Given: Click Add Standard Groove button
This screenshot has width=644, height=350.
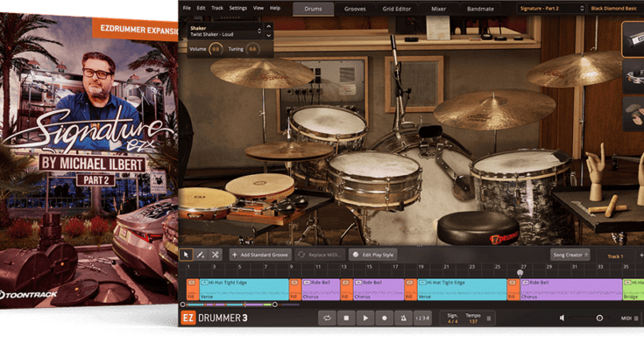Looking at the screenshot, I should 259,255.
